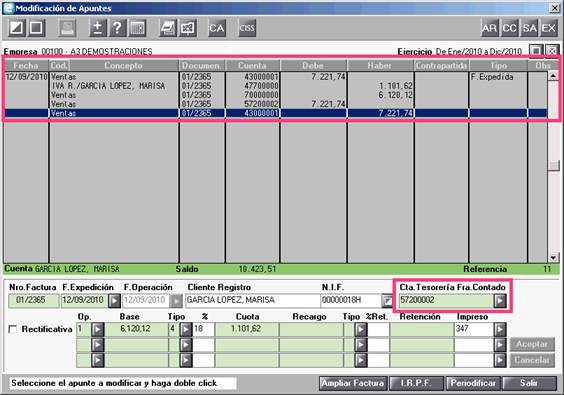
Task: Click the Salir button
Action: coord(529,383)
